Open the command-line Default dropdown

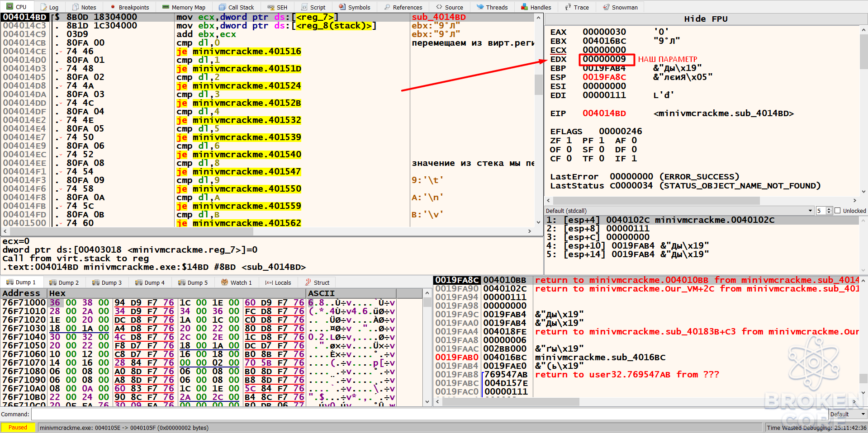[848, 414]
